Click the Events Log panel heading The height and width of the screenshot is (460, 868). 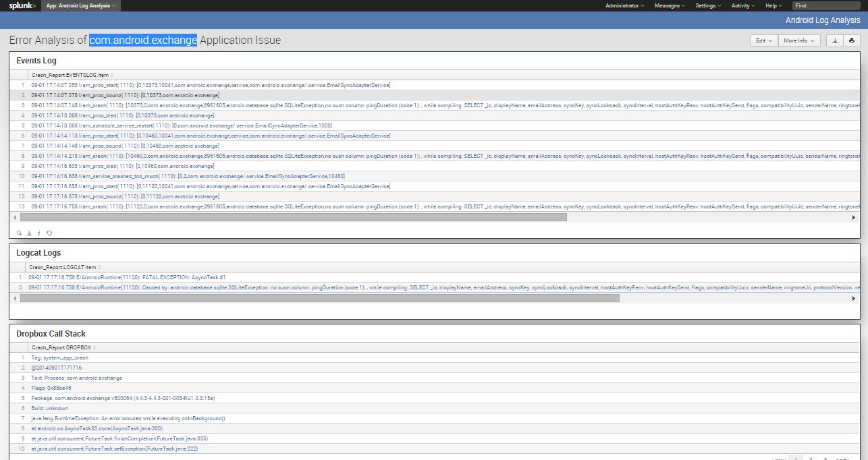point(36,61)
